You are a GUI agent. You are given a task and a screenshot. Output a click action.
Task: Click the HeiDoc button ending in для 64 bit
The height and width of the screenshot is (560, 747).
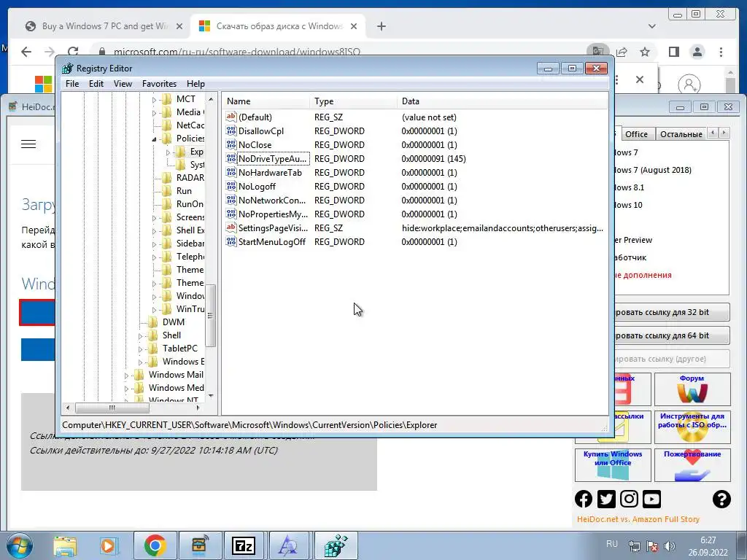point(671,335)
